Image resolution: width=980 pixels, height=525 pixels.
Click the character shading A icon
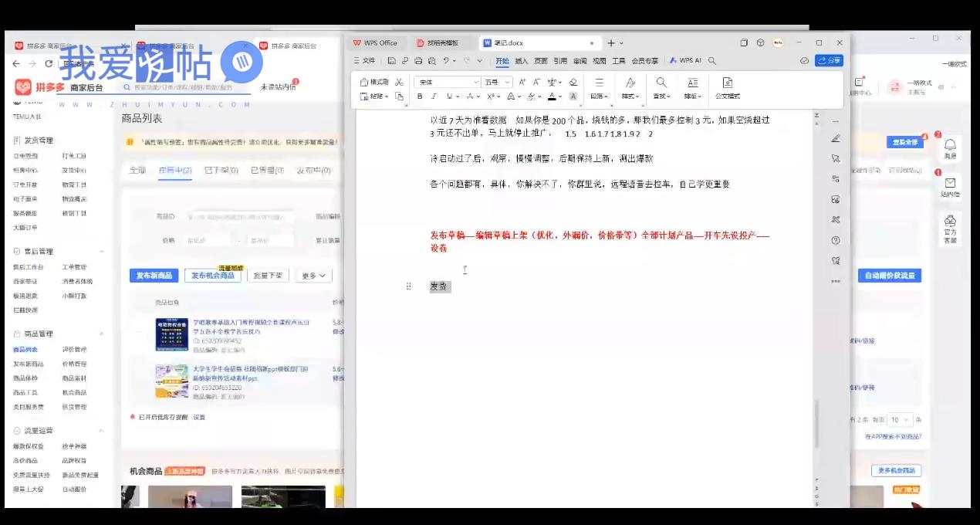point(573,97)
